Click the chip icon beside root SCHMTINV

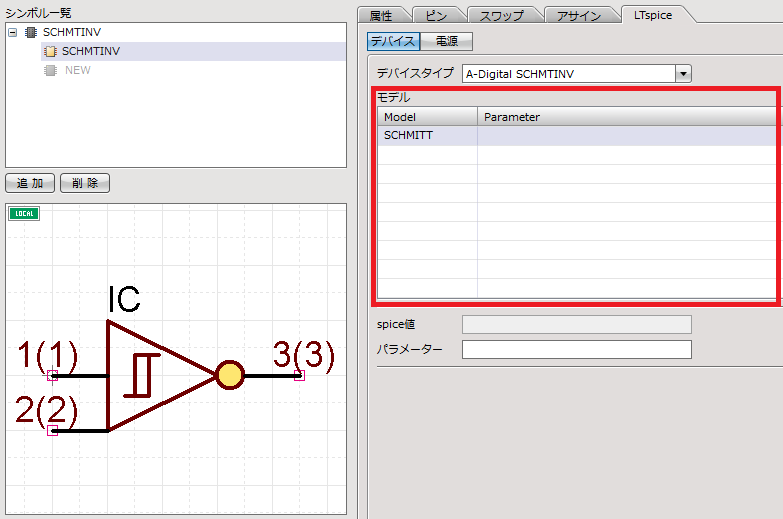coord(30,32)
